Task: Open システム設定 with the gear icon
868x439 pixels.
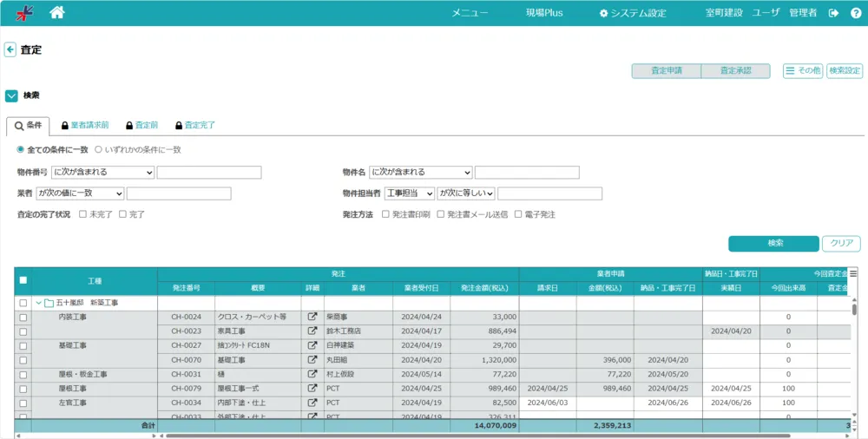Action: (x=633, y=13)
